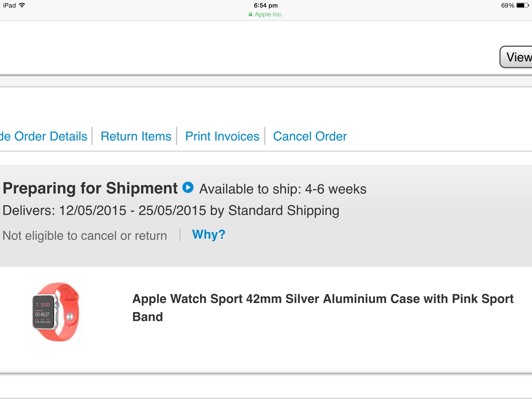Click the Return Items link

tap(136, 136)
